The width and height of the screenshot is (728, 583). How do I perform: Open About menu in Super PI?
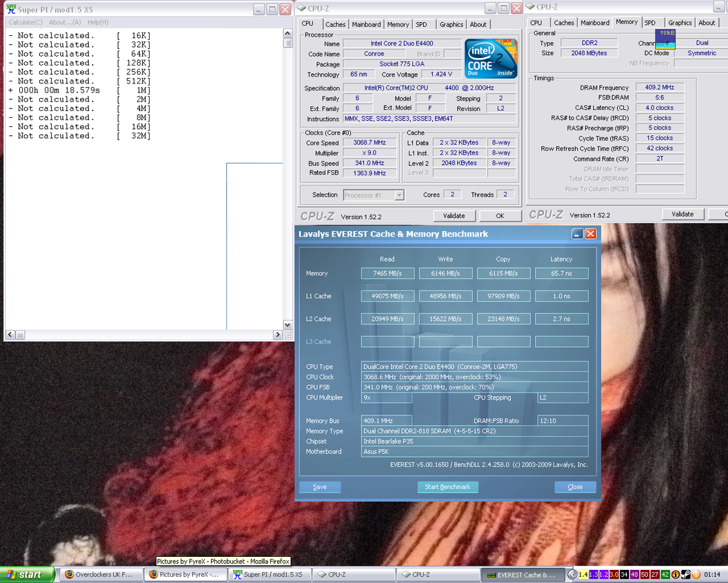coord(65,22)
